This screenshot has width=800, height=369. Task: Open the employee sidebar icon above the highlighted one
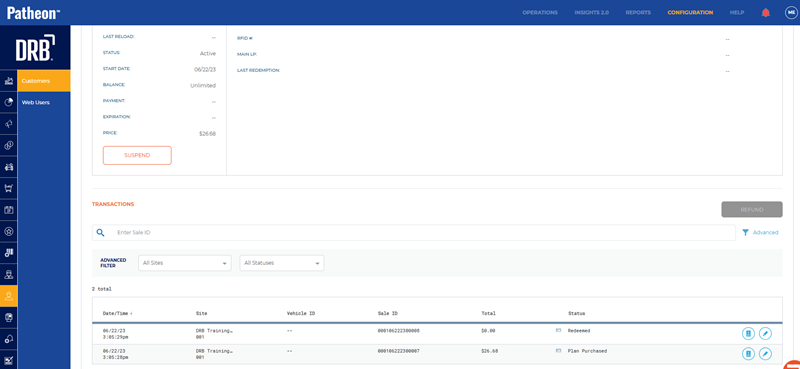point(8,274)
